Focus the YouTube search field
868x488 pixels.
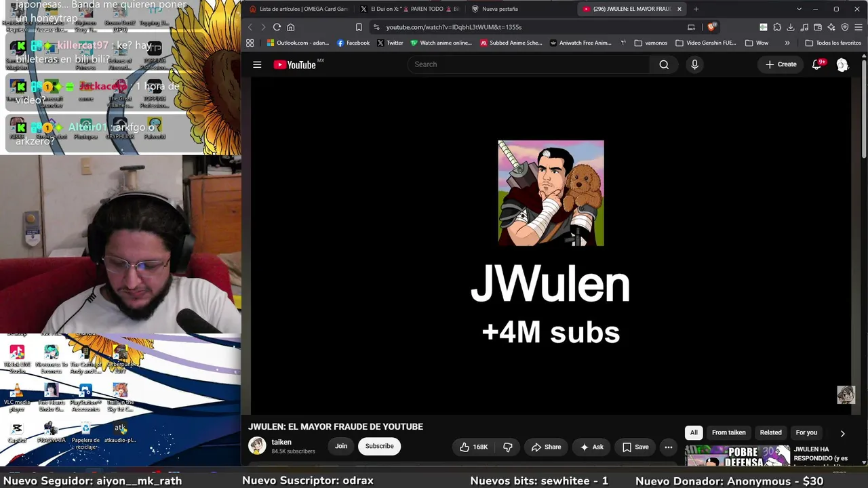coord(529,64)
